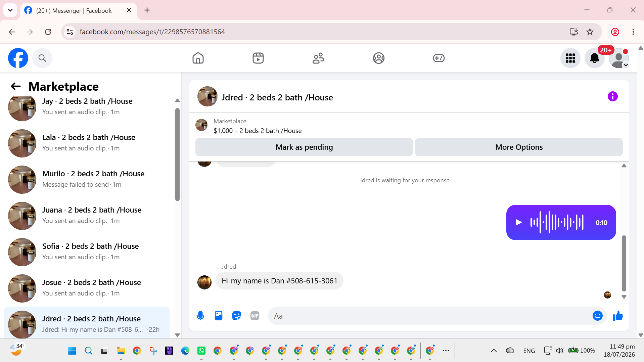Record a voice clip microphone icon
This screenshot has width=644, height=362.
[200, 316]
